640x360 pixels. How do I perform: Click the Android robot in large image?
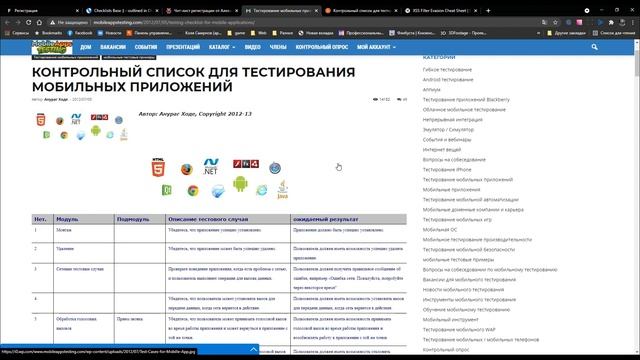(240, 184)
